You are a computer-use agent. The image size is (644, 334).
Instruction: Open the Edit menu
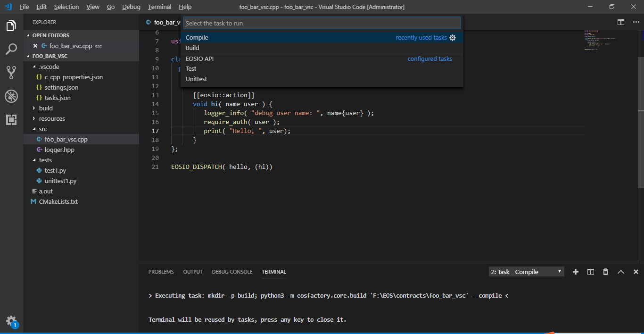click(41, 7)
